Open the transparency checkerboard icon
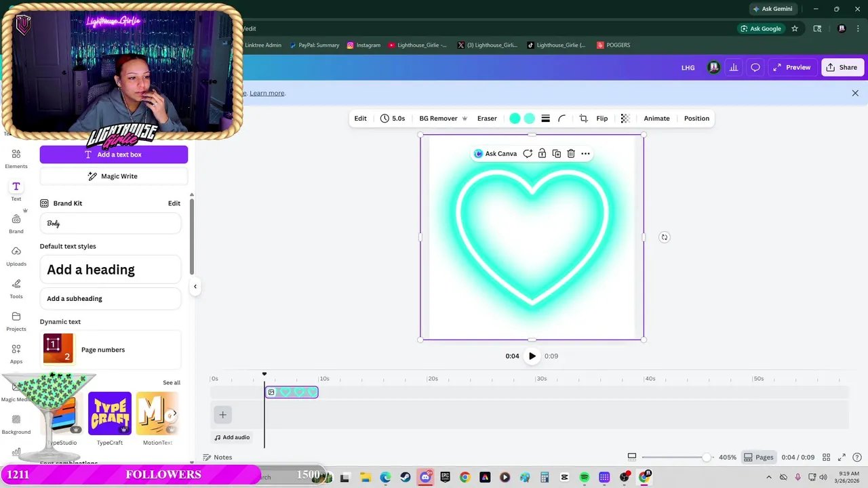868x488 pixels. [x=625, y=119]
